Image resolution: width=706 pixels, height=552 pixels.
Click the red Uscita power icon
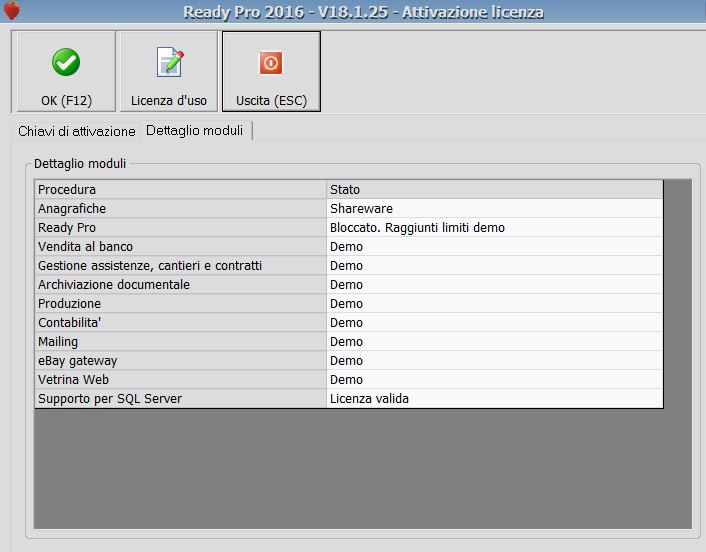271,63
